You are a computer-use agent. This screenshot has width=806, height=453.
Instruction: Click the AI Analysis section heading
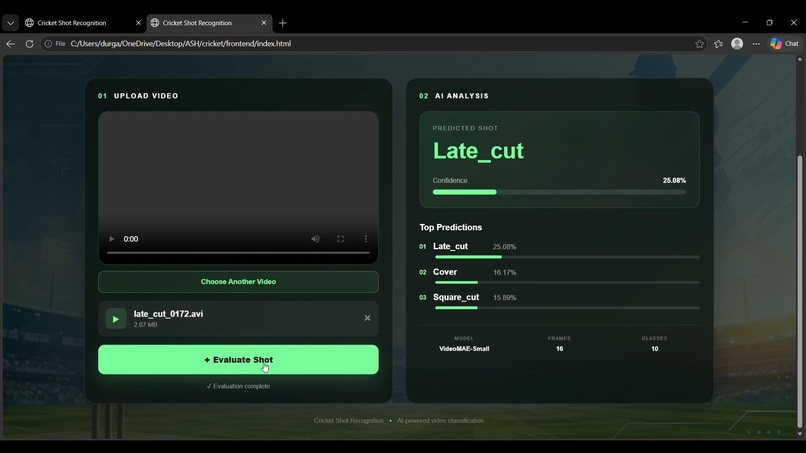pos(462,96)
